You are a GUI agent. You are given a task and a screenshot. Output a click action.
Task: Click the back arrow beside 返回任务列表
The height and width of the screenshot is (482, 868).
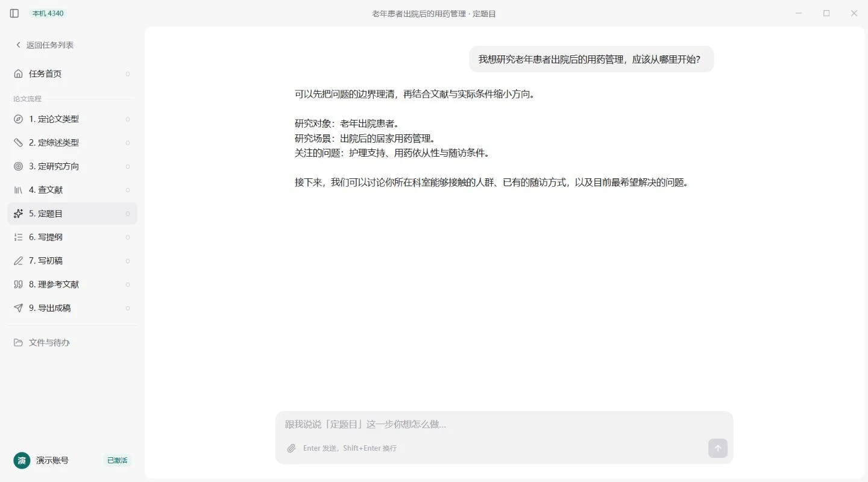18,45
